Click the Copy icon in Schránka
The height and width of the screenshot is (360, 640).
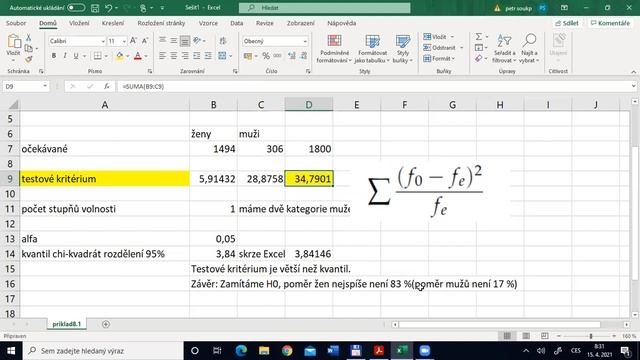tap(29, 48)
